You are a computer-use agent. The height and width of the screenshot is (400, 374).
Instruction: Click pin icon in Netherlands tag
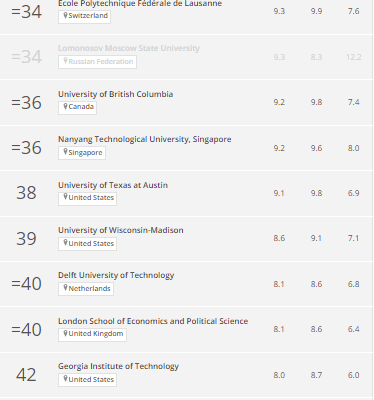point(65,288)
